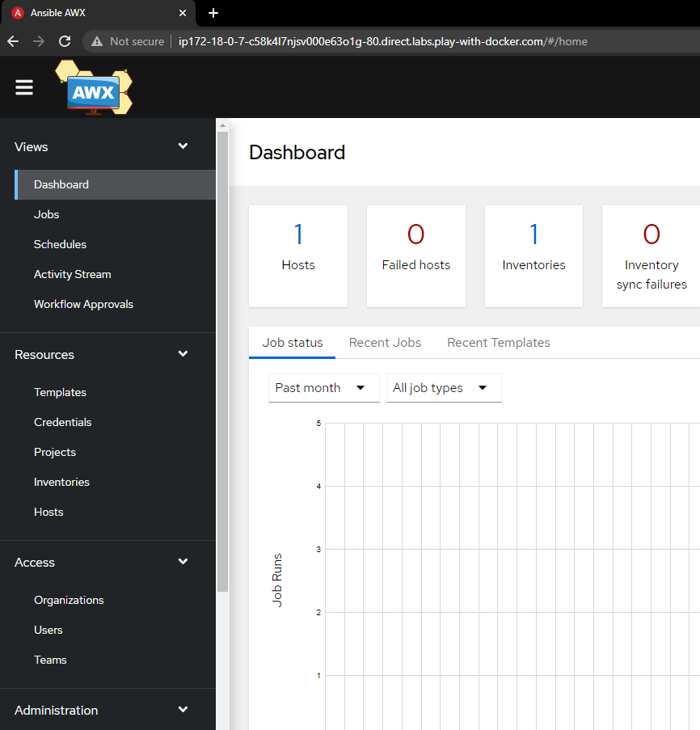
Task: Click the Failed hosts count card
Action: pyautogui.click(x=416, y=256)
